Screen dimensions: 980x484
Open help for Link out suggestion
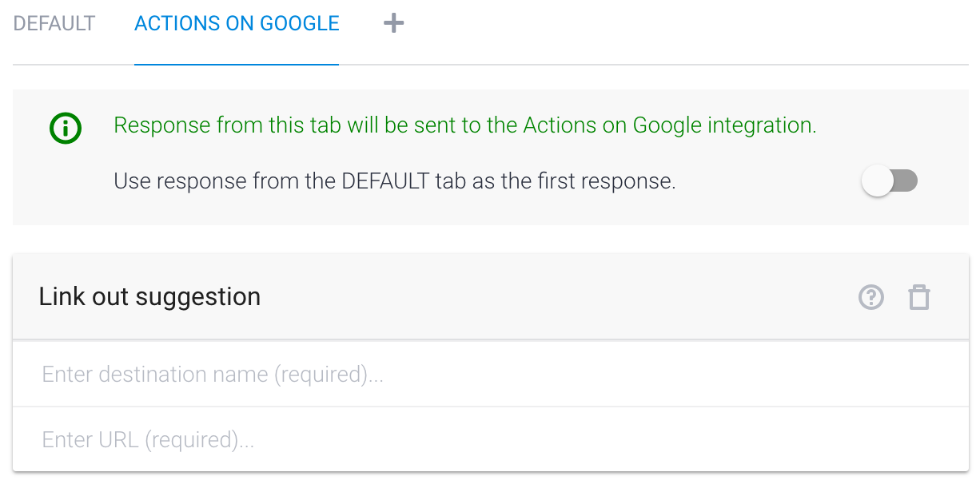871,297
